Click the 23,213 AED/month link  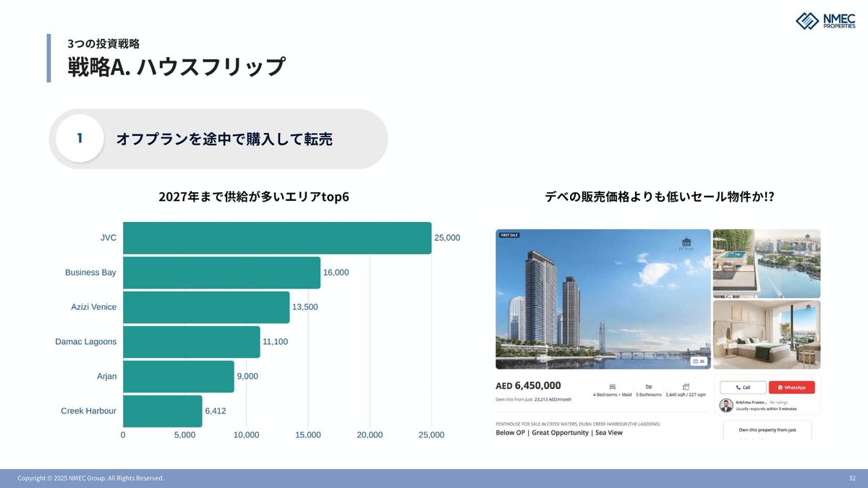tap(552, 399)
